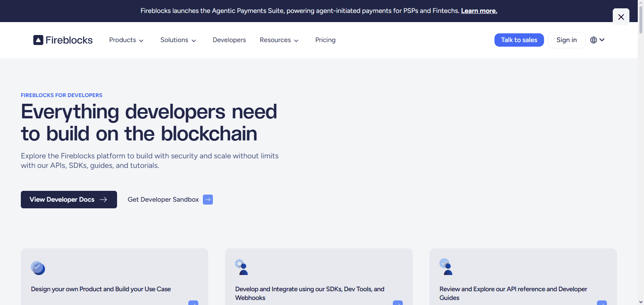Click arrow button on Develop and Integrate card

tap(398, 303)
